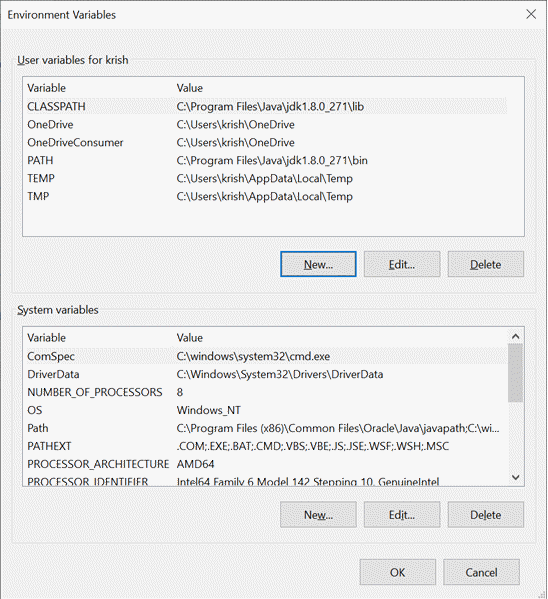Select the PATHEXT system variable

click(x=266, y=446)
